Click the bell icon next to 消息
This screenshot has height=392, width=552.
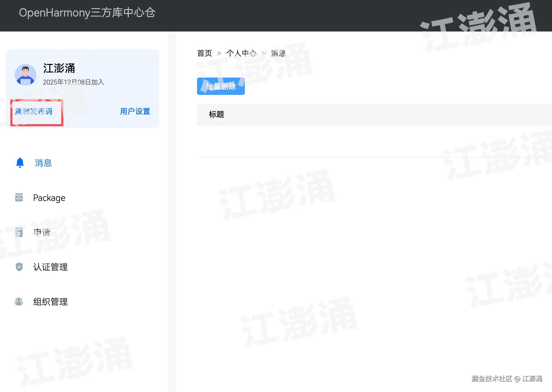[x=20, y=163]
